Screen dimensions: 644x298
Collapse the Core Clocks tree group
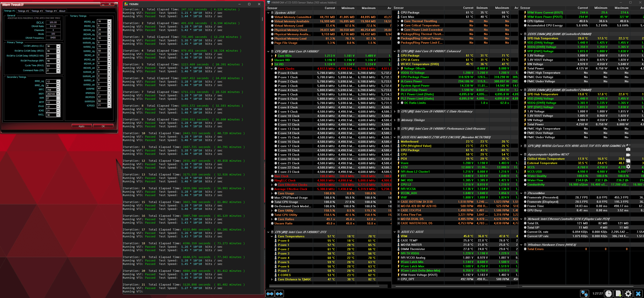(x=272, y=69)
